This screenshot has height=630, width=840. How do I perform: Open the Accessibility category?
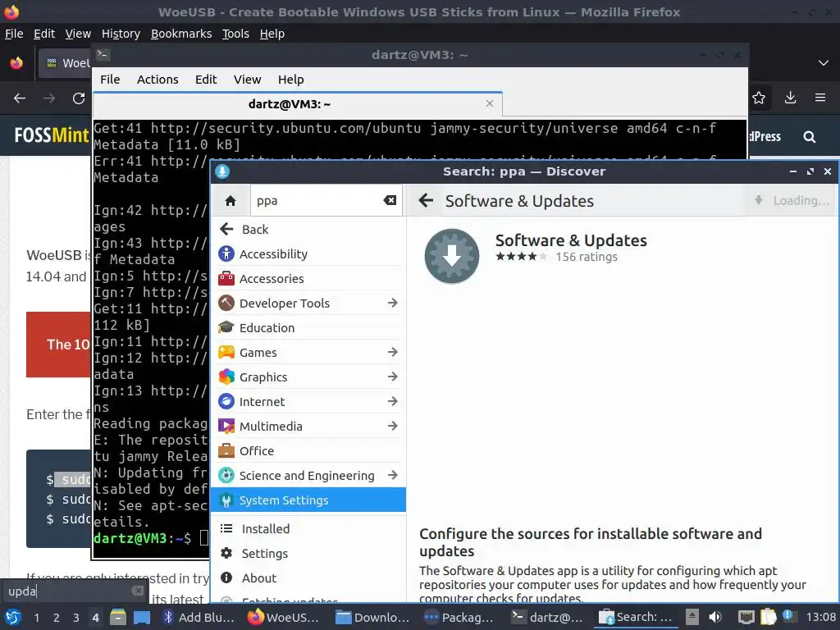point(308,254)
